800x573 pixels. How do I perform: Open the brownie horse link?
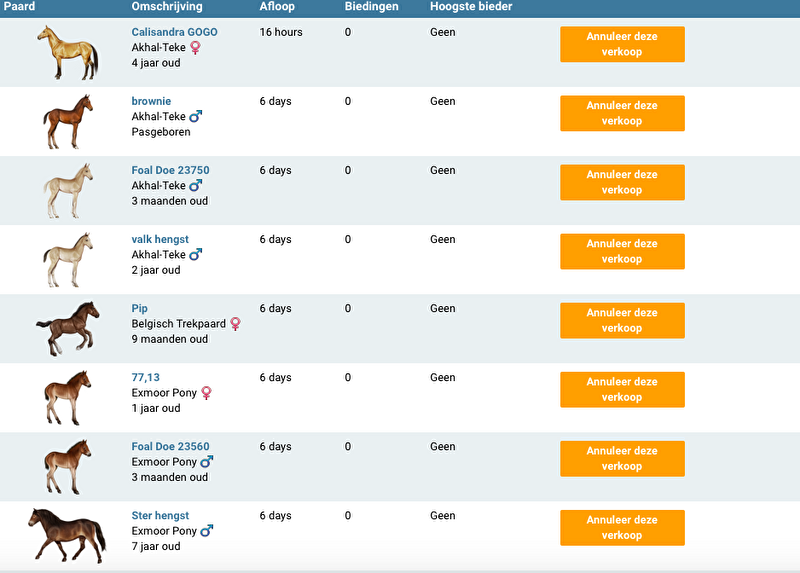click(x=151, y=101)
